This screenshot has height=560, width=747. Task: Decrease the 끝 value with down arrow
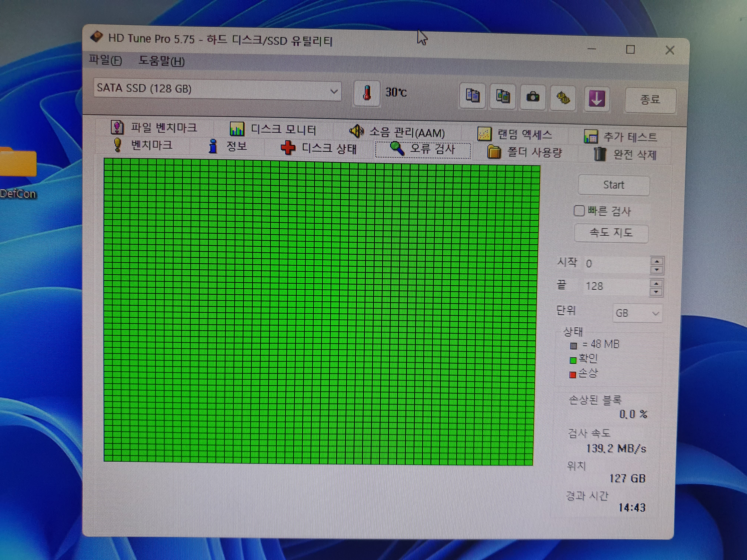pos(656,292)
